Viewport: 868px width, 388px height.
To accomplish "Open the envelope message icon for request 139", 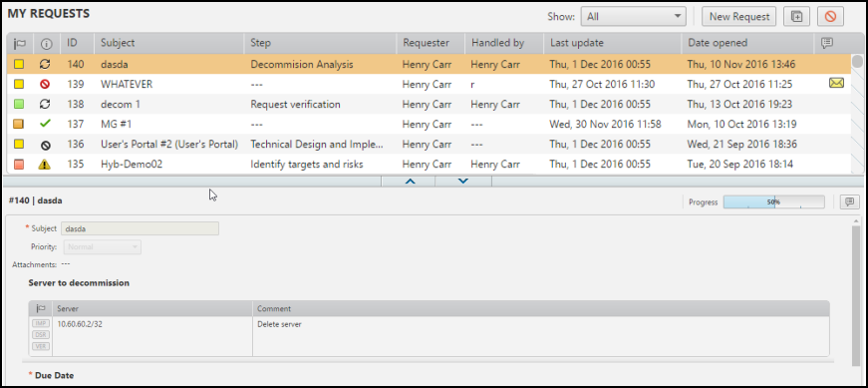I will 836,84.
